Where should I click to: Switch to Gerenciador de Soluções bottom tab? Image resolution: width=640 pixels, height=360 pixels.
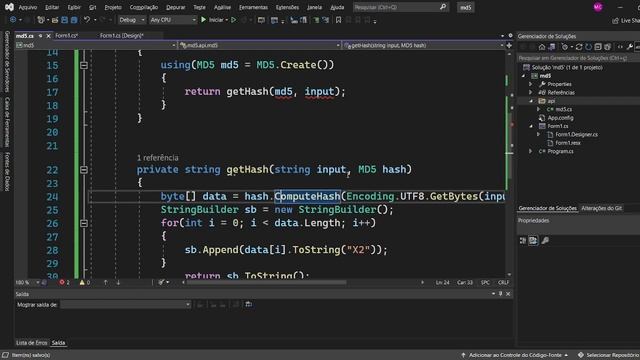pos(547,208)
